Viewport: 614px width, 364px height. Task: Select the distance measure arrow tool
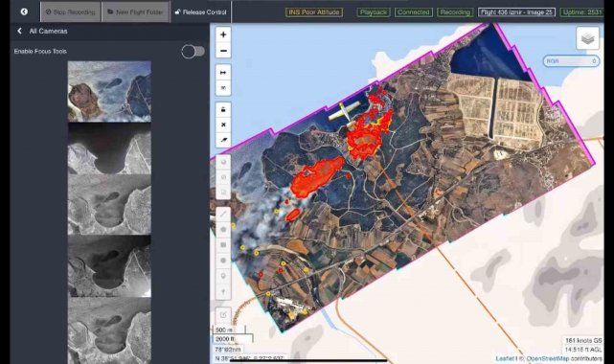tap(223, 73)
